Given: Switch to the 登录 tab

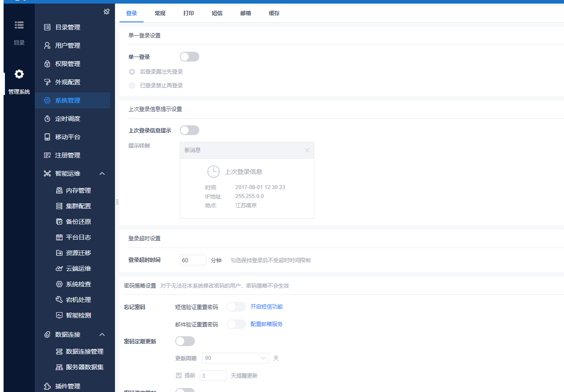Looking at the screenshot, I should coord(132,13).
